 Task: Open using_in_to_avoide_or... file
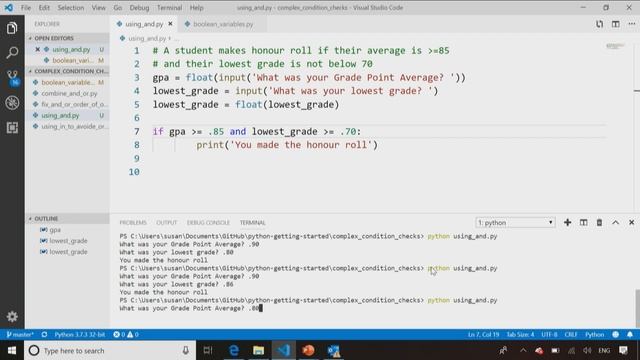click(67, 127)
